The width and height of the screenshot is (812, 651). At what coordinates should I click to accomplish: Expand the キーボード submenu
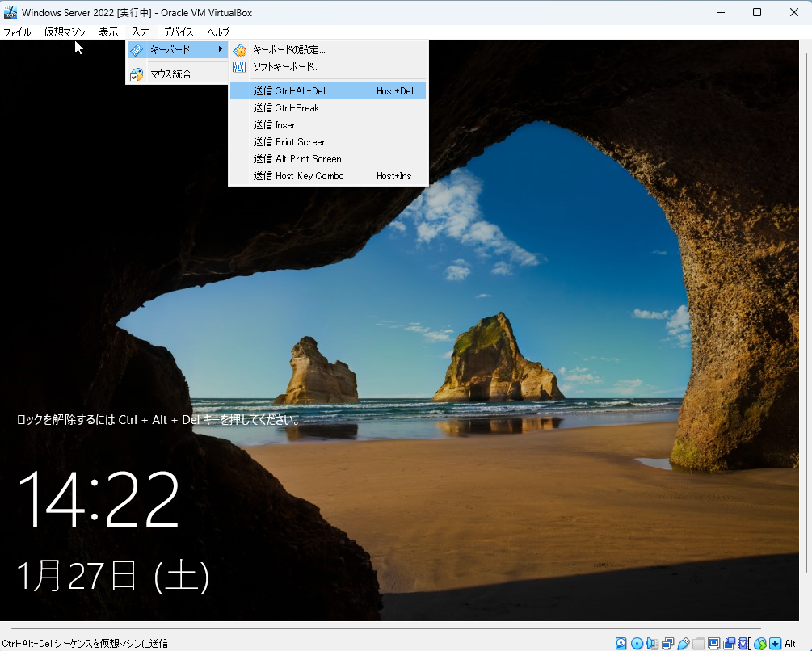[x=176, y=49]
